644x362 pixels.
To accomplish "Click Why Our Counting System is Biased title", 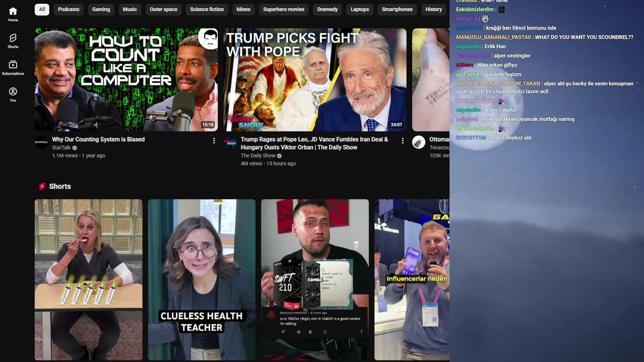I will pyautogui.click(x=98, y=139).
